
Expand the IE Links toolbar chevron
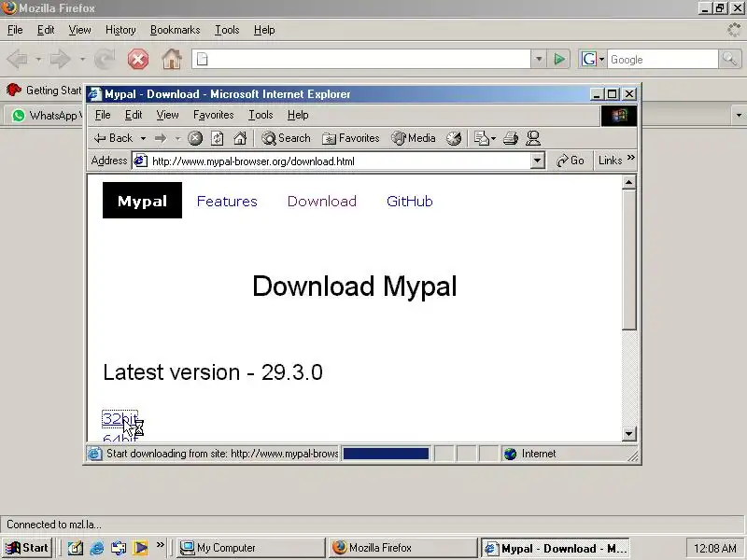coord(631,158)
